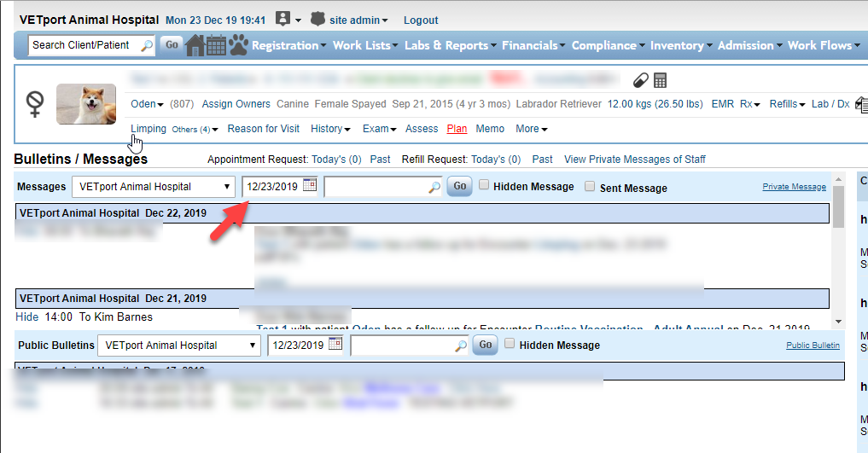The image size is (868, 453).
Task: Open Public Bulletins hospital dropdown
Action: pyautogui.click(x=179, y=346)
